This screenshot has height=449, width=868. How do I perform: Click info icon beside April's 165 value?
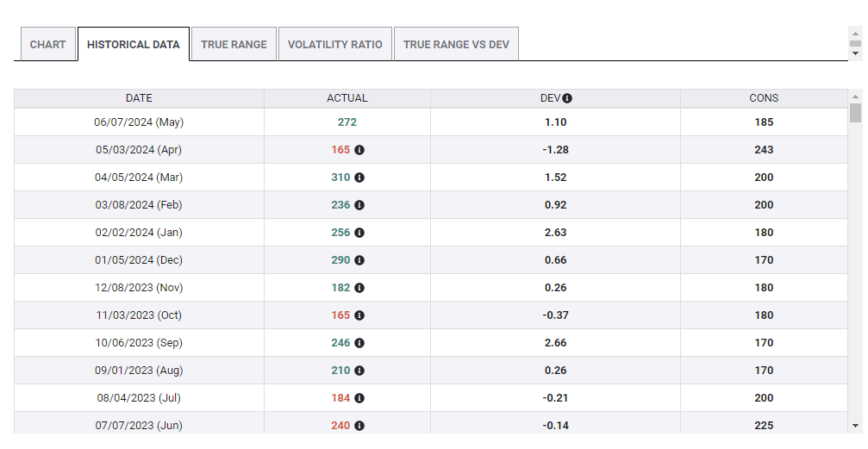point(359,150)
